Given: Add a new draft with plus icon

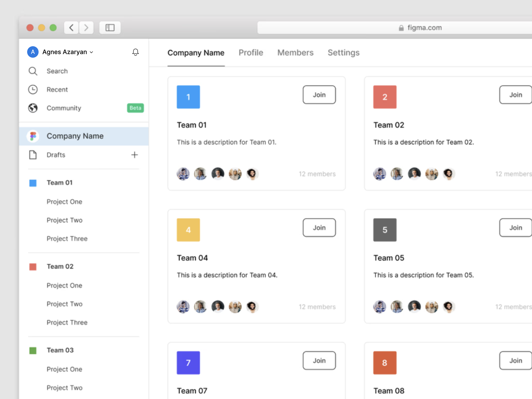Looking at the screenshot, I should [x=134, y=155].
